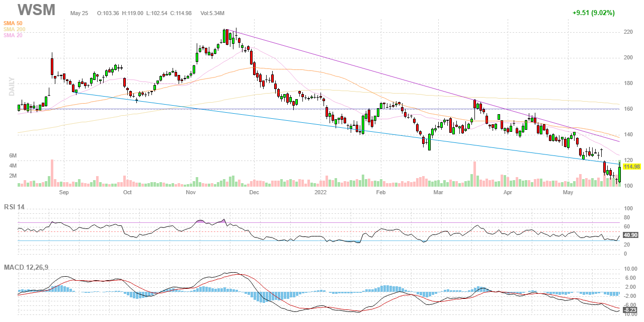The image size is (644, 322).
Task: Click the RSI 14 indicator title
Action: pos(14,206)
